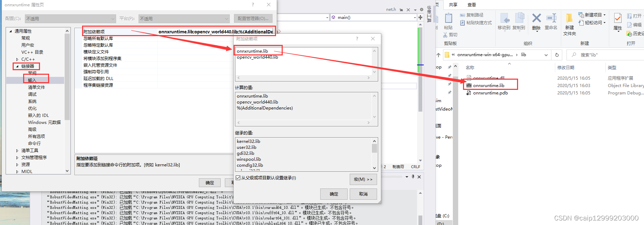Open the 配置(C) dropdown
The width and height of the screenshot is (644, 225).
click(71, 19)
